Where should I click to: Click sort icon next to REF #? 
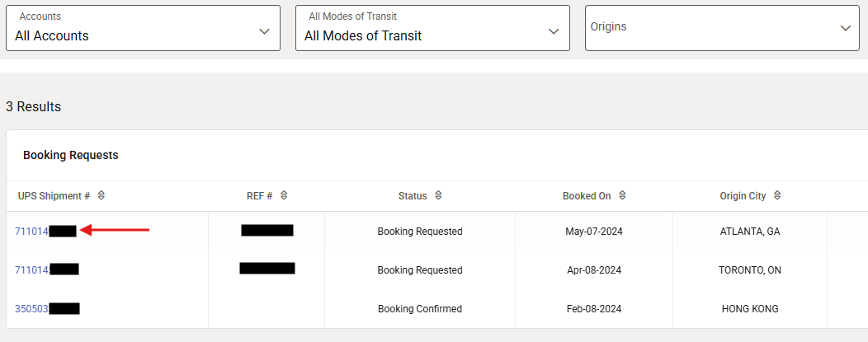point(284,196)
